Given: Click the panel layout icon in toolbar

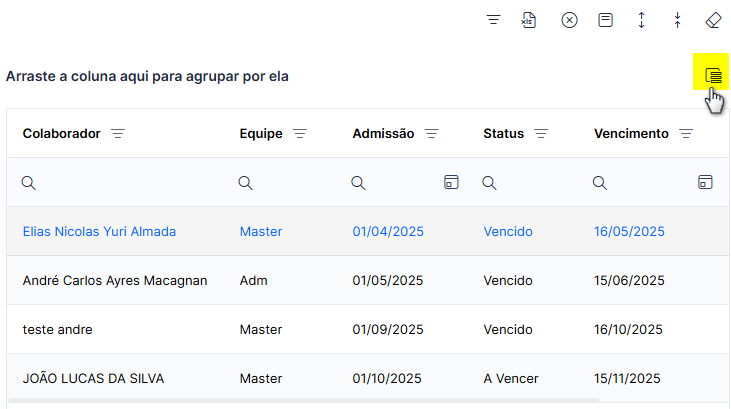Looking at the screenshot, I should (x=605, y=20).
